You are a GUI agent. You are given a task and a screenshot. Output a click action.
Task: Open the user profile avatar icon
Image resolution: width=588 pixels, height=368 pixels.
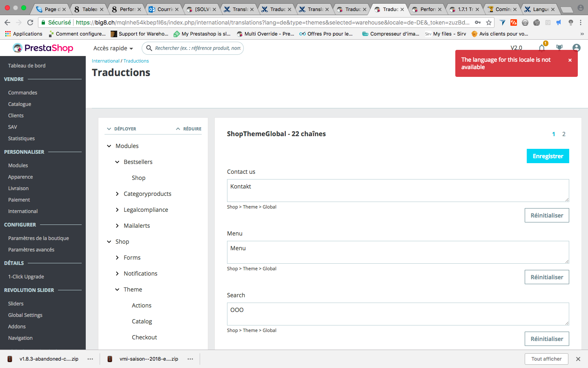(x=577, y=48)
